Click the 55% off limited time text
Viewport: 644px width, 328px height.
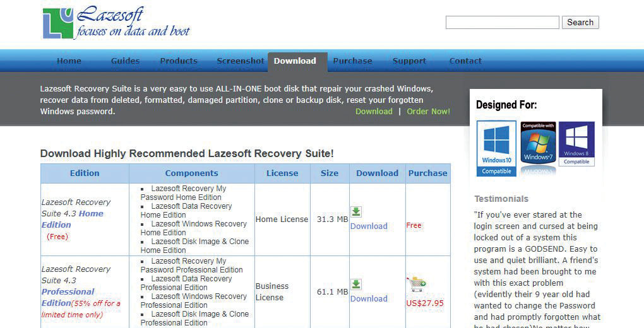pos(81,309)
